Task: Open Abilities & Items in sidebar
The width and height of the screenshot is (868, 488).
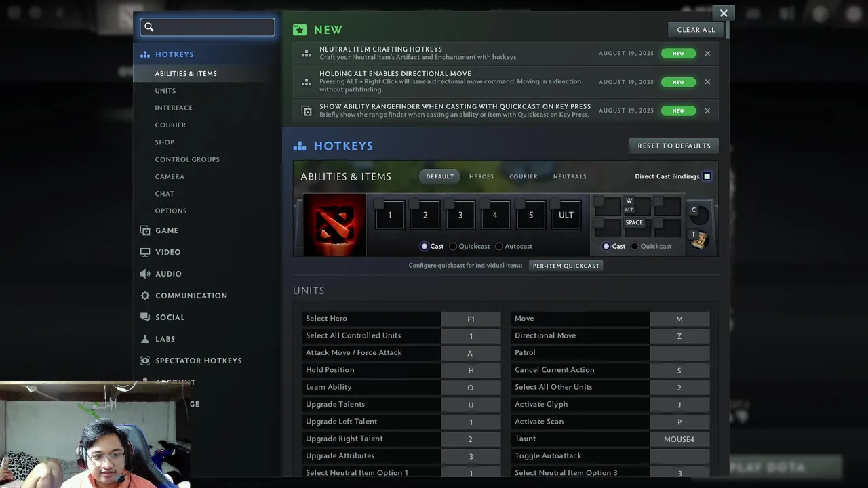Action: tap(186, 74)
